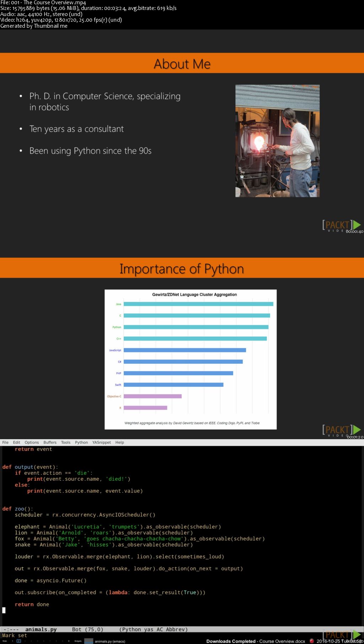Click the Gewirtz/ZDNet language chart image
This screenshot has height=644, width=364.
tap(191, 360)
